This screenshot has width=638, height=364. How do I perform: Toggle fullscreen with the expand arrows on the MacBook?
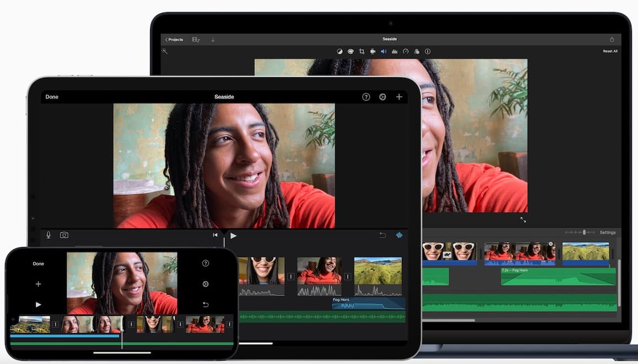point(523,220)
